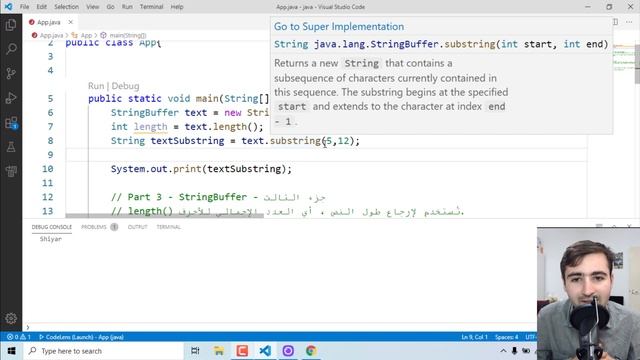
Task: Open the Selection menu
Action: coord(66,7)
